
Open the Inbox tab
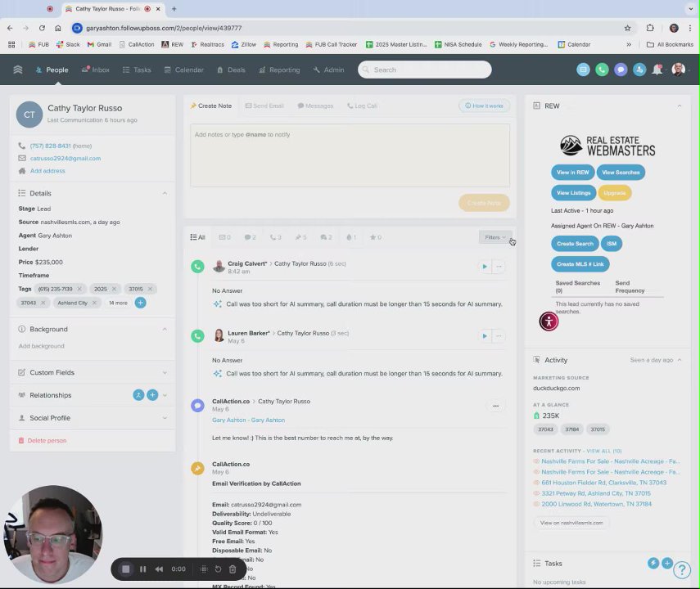(96, 70)
